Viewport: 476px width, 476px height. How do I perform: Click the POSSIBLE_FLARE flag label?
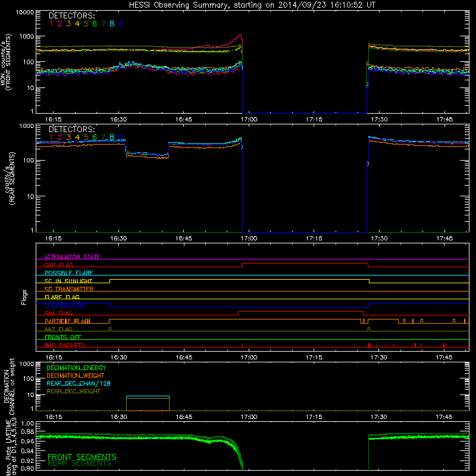pos(68,273)
